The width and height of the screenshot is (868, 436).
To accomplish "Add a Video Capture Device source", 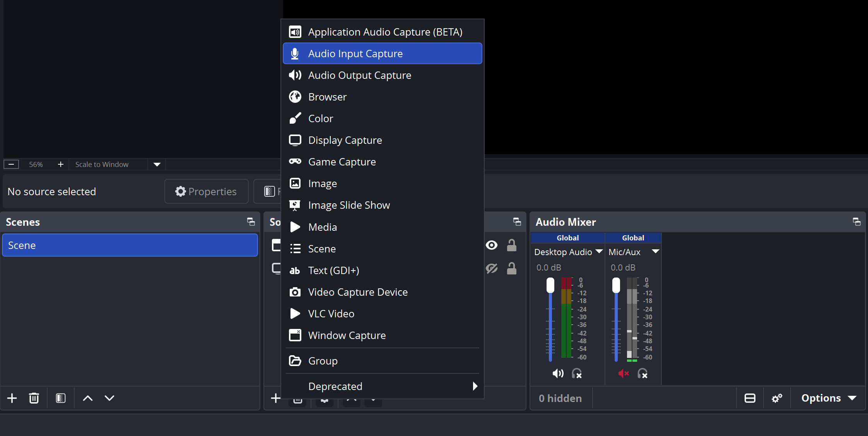I will [x=382, y=292].
